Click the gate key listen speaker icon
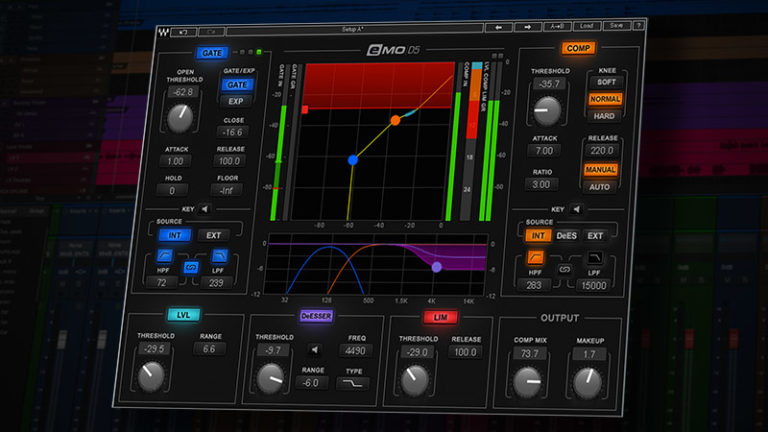Image resolution: width=768 pixels, height=432 pixels. click(204, 209)
